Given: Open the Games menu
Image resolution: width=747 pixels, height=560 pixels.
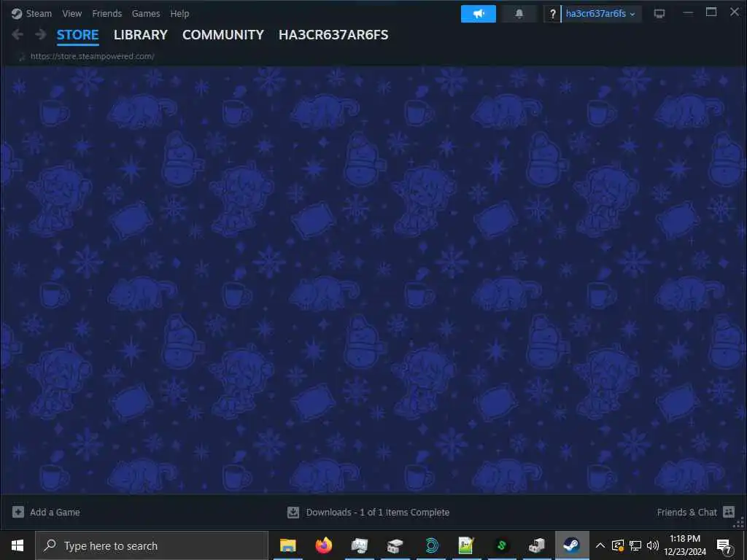Looking at the screenshot, I should pos(146,14).
